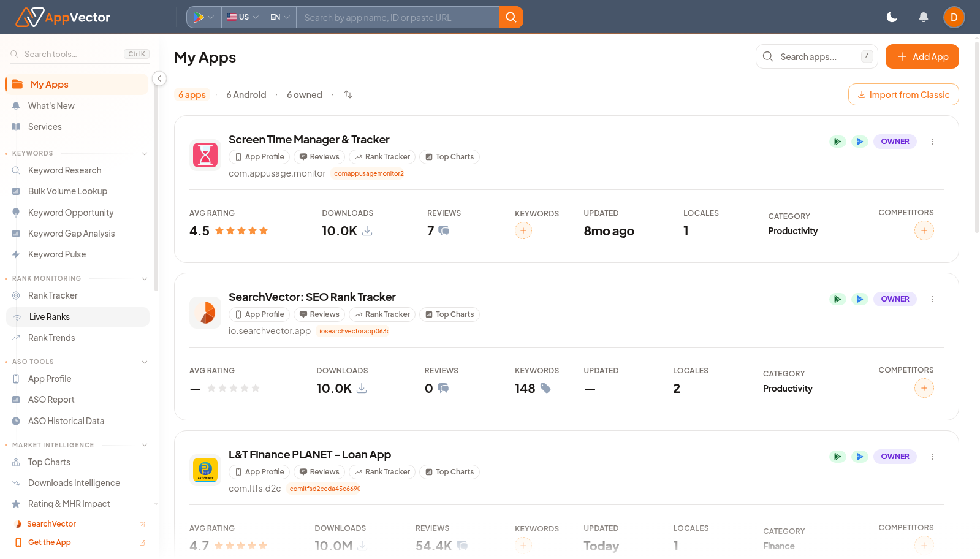980x559 pixels.
Task: Open more options for L&T Finance PLANET
Action: [933, 457]
